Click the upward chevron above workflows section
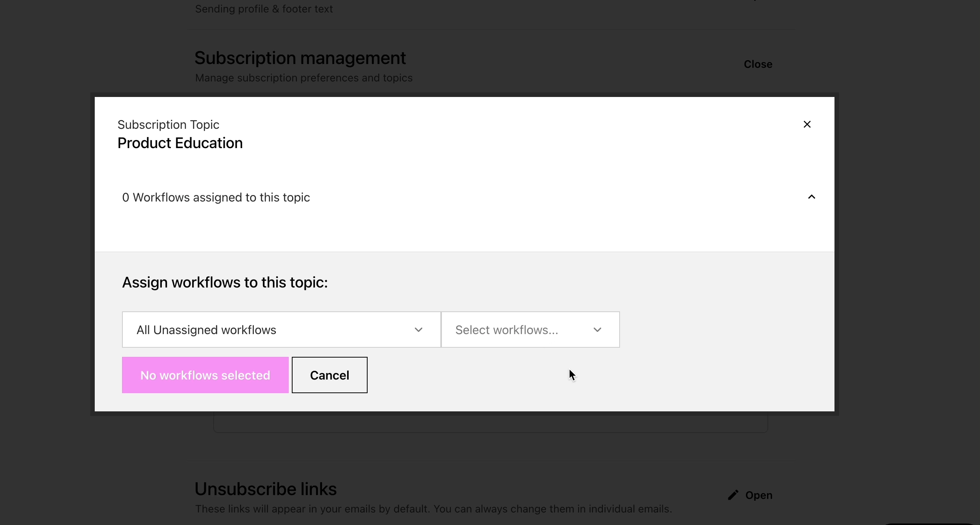Viewport: 980px width, 525px height. pyautogui.click(x=811, y=197)
